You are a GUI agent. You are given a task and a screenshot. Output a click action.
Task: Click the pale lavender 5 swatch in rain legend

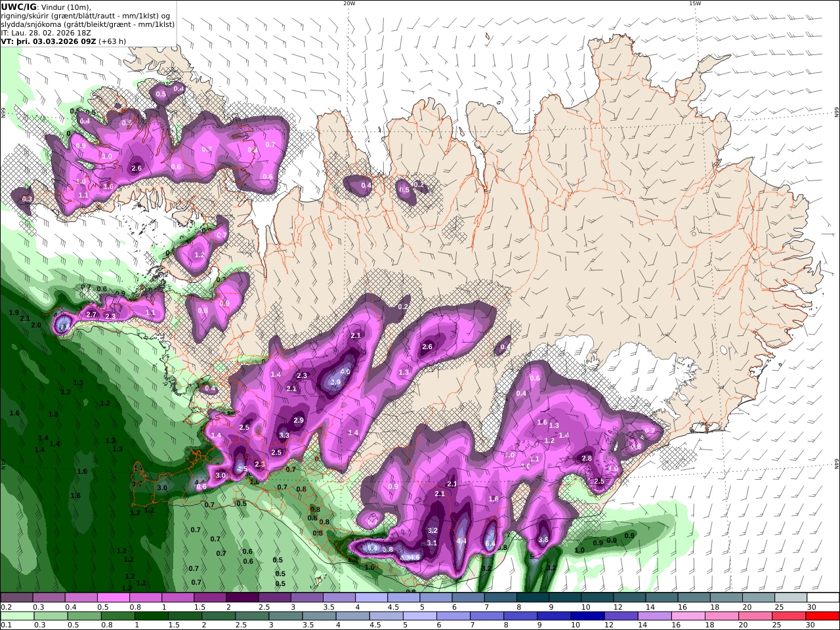tap(420, 616)
